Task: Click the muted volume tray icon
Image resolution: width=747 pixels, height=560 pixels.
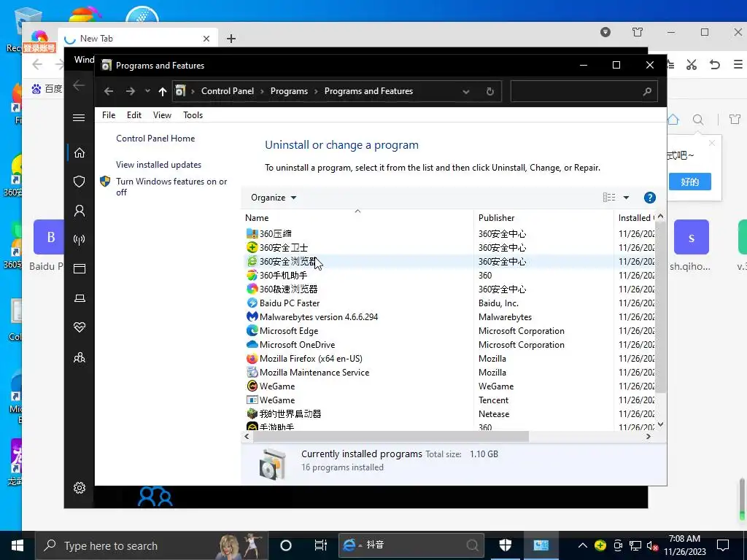Action: pos(653,545)
